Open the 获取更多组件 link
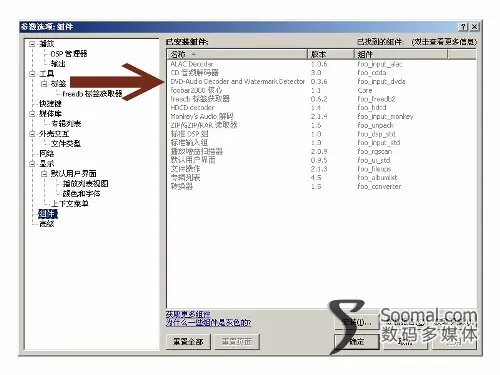The image size is (500, 375). [x=188, y=314]
